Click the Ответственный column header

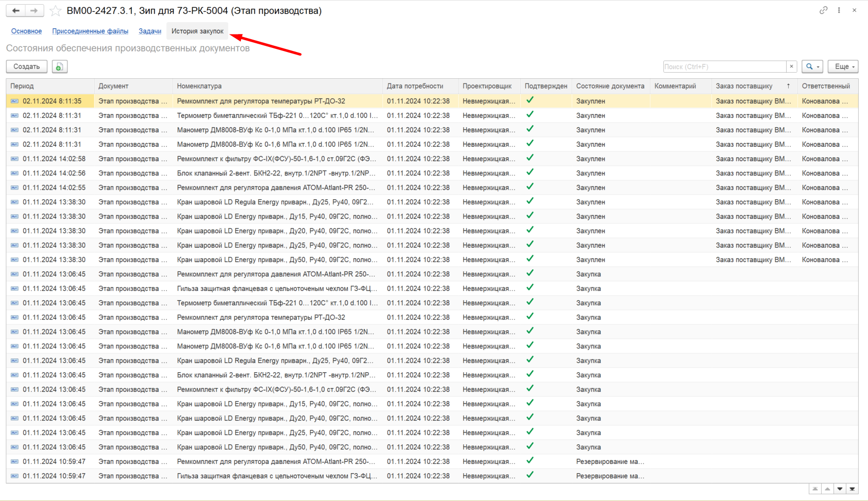[828, 86]
